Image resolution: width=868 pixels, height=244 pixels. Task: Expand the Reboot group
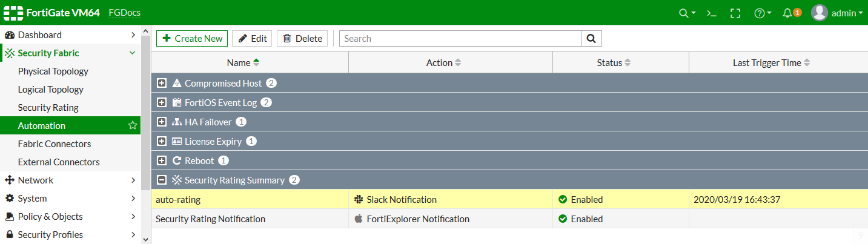click(x=162, y=160)
